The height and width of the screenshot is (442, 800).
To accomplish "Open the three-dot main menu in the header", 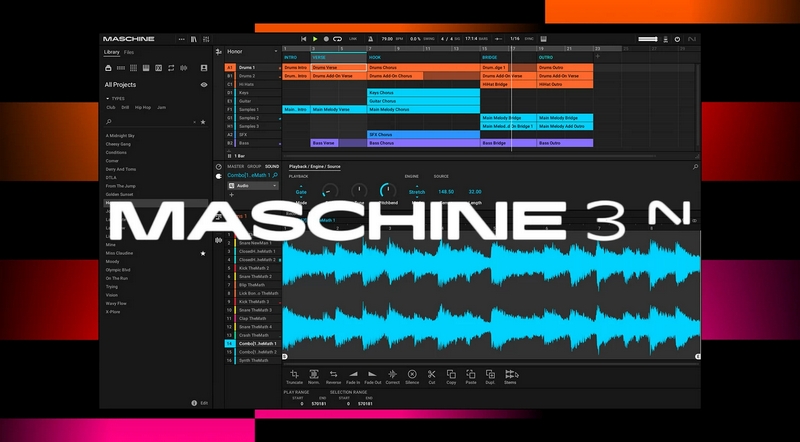I will [182, 39].
